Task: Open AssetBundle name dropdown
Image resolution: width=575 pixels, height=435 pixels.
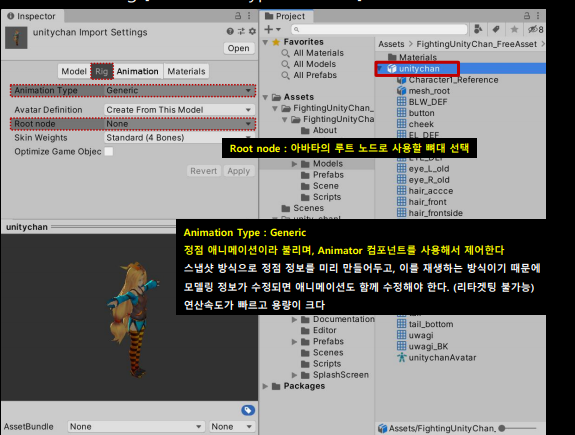Action: (x=135, y=427)
